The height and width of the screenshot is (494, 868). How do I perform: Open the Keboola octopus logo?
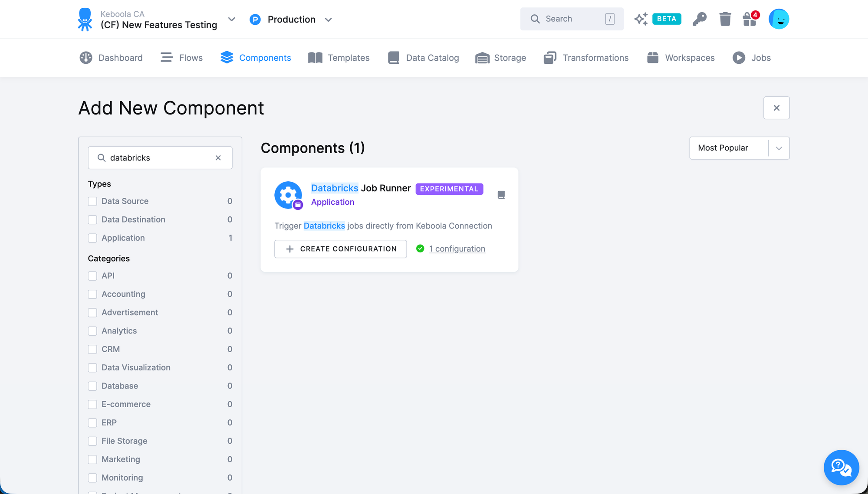click(85, 19)
